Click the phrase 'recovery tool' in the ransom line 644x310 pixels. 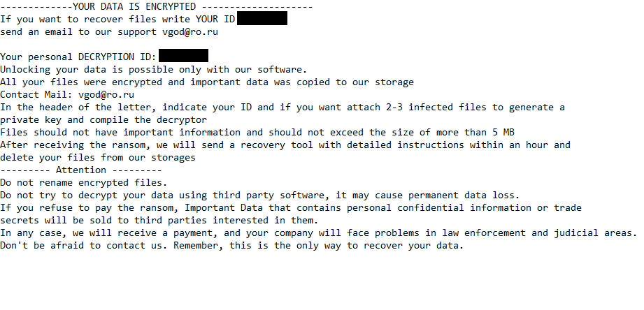coord(276,145)
